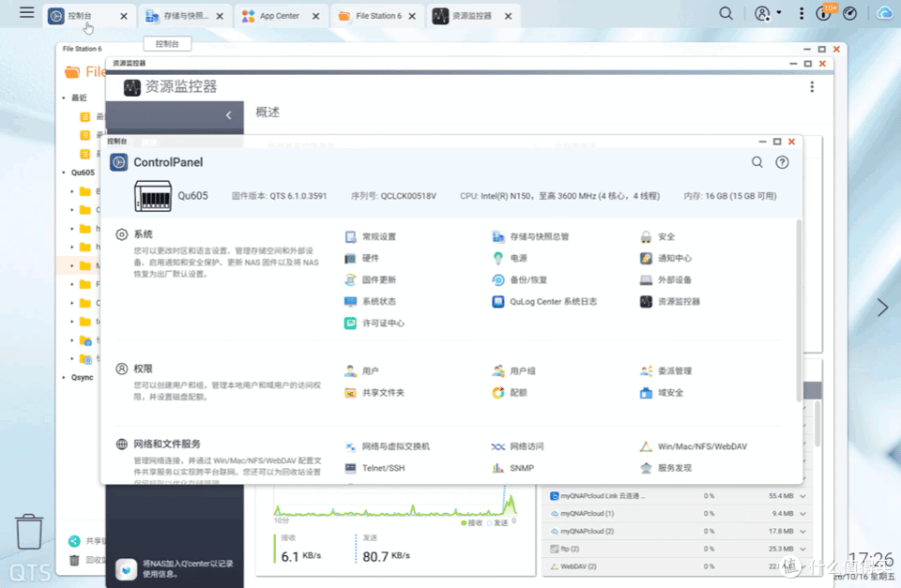The image size is (901, 588).
Task: Click the cloud icon in top bar
Action: [x=884, y=14]
